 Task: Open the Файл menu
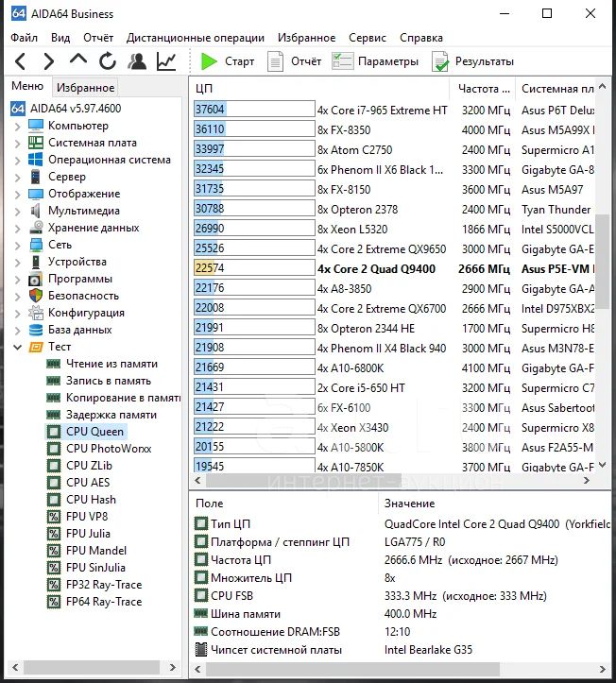[x=24, y=38]
